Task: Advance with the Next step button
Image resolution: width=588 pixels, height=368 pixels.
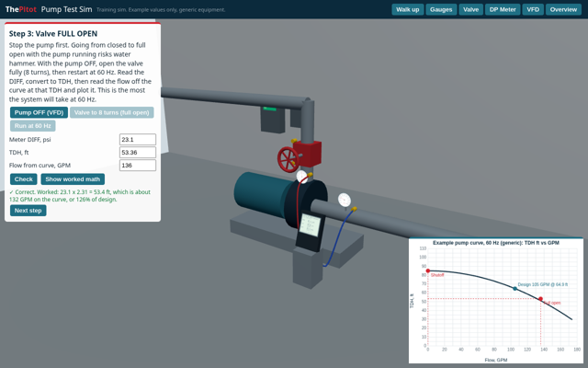Action: pyautogui.click(x=28, y=211)
